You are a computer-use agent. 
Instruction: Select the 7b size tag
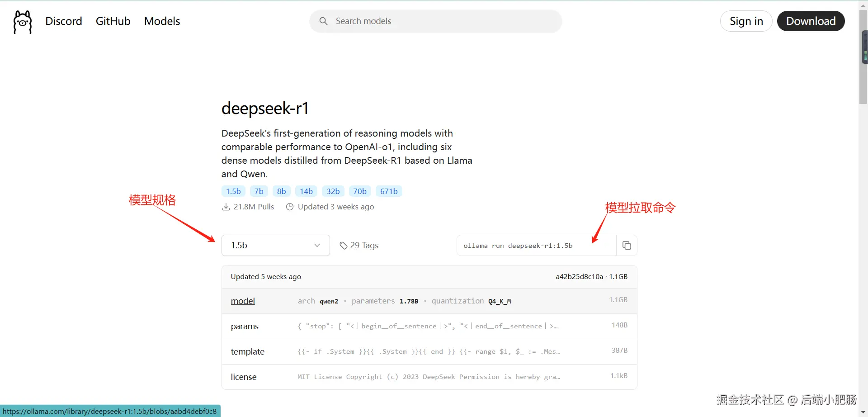pos(259,191)
